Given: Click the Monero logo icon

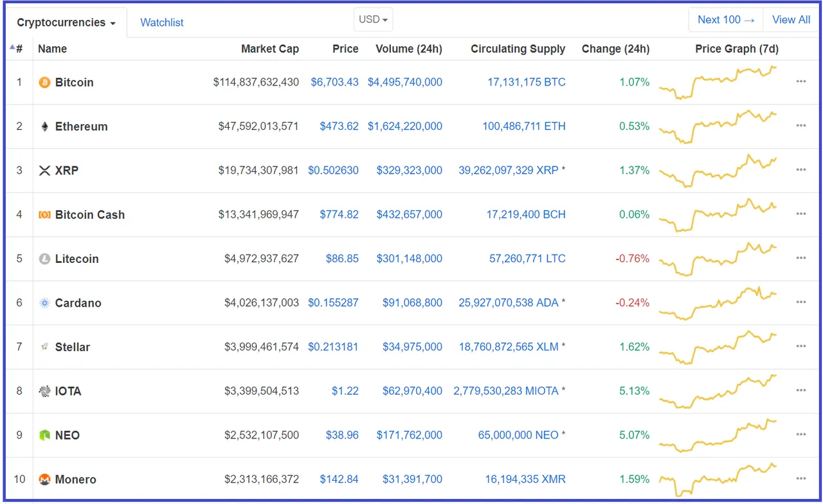Looking at the screenshot, I should point(44,480).
